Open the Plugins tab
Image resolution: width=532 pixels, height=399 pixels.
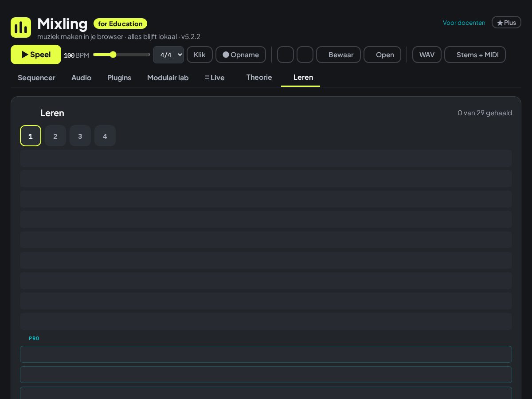119,78
